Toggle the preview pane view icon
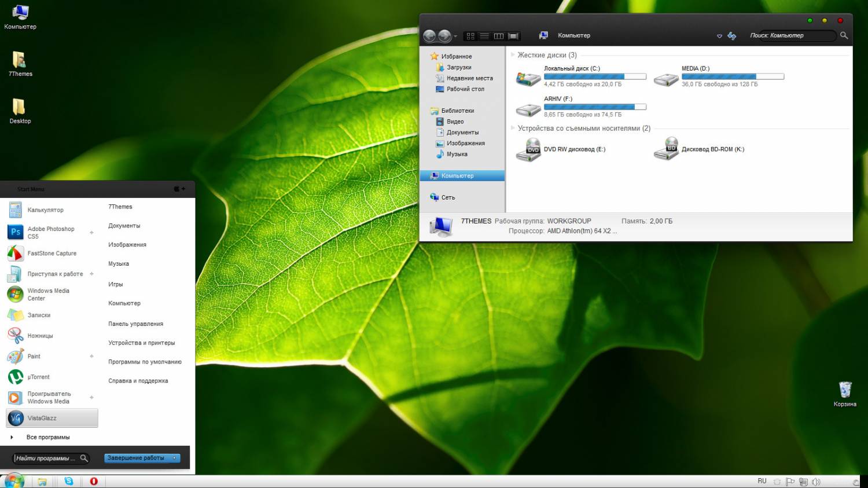Viewport: 868px width, 488px height. (x=513, y=36)
